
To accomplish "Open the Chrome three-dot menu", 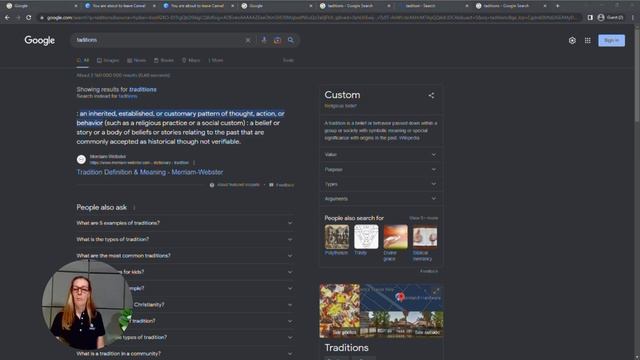I will 633,18.
